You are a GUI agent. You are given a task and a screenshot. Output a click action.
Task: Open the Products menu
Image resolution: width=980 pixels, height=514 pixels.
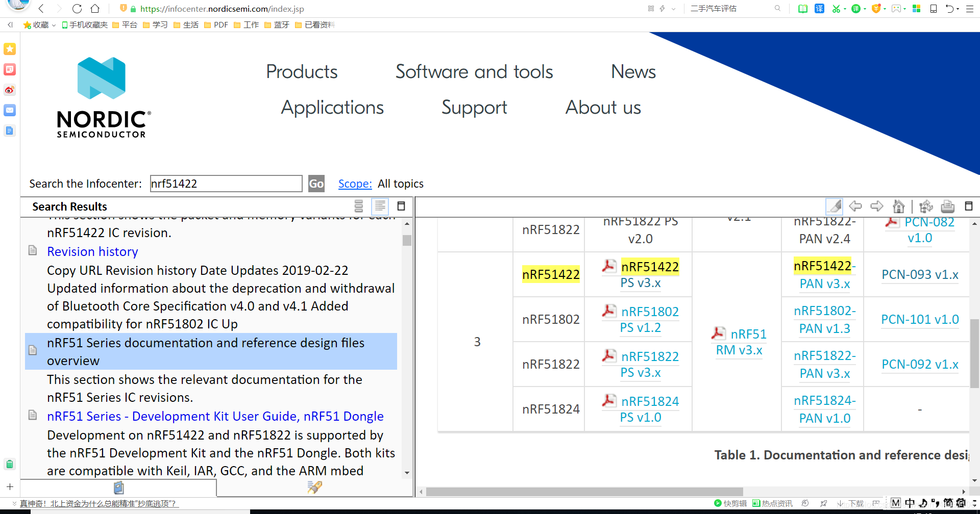[302, 71]
